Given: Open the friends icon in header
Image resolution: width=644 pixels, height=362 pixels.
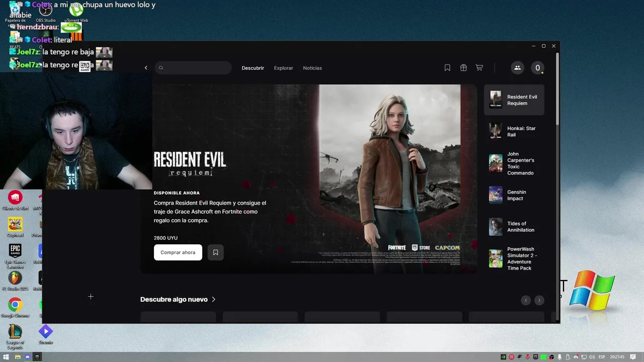Looking at the screenshot, I should click(x=517, y=68).
